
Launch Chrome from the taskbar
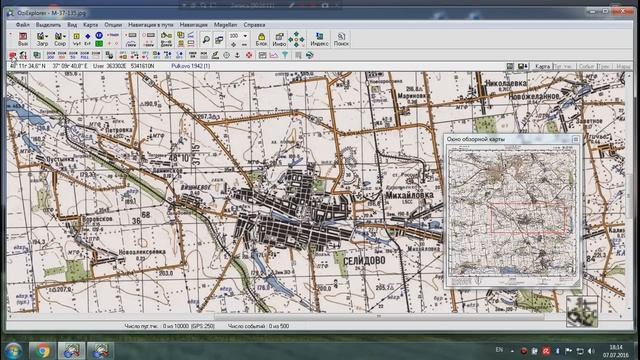pos(42,351)
